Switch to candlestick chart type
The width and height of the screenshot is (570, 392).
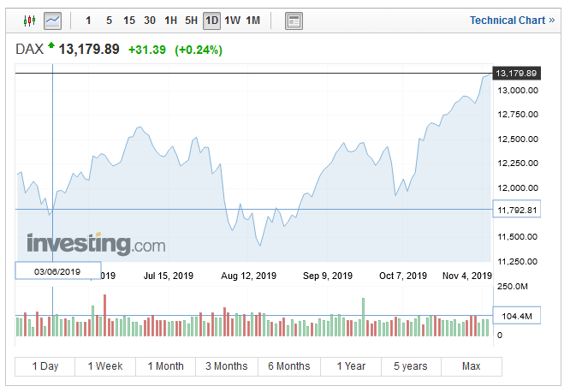[29, 21]
